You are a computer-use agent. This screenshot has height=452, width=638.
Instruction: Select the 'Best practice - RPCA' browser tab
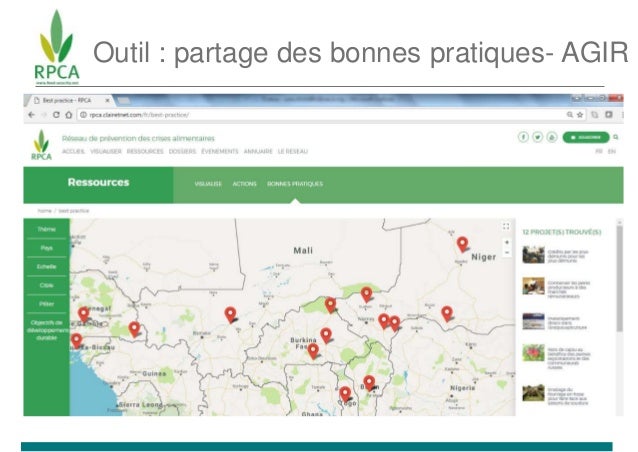(x=68, y=100)
